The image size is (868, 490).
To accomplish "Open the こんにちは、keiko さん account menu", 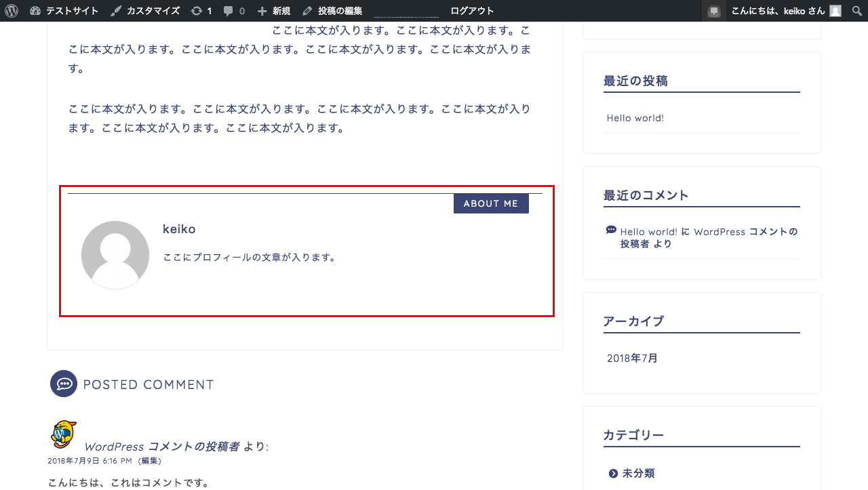I will 786,11.
